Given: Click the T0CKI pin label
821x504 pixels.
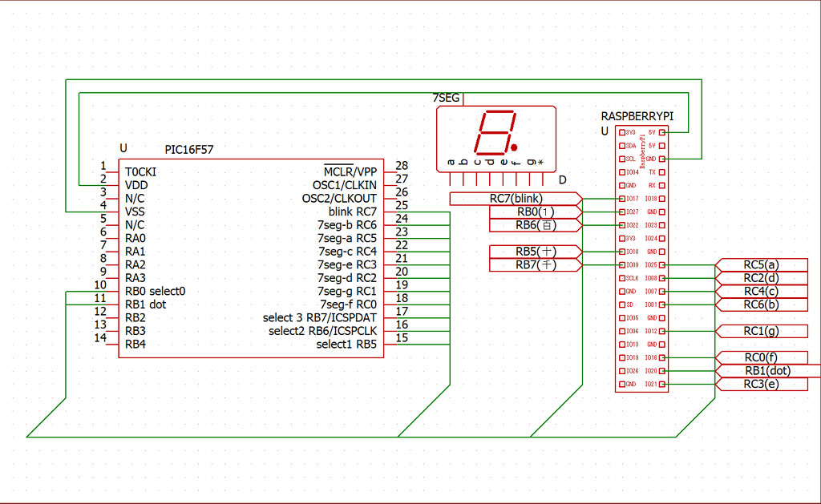Looking at the screenshot, I should (x=140, y=172).
